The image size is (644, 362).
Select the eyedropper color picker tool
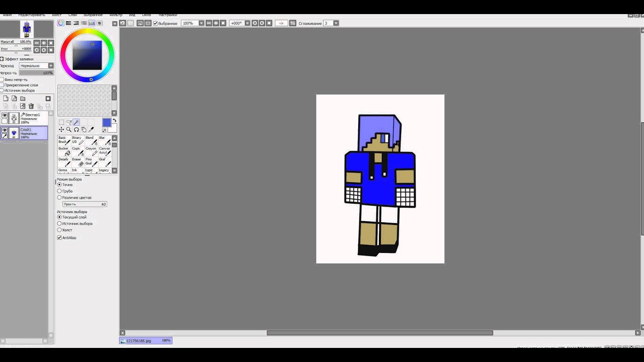92,130
